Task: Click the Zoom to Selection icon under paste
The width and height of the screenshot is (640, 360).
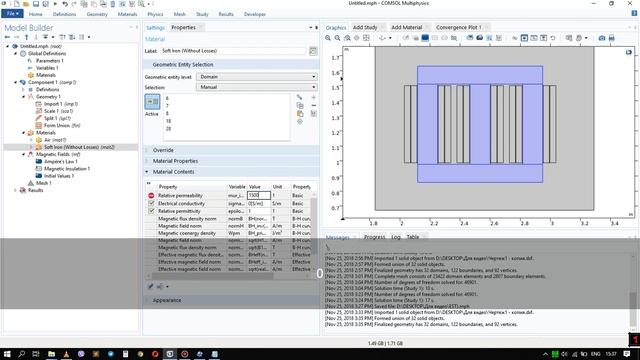Action: click(300, 122)
